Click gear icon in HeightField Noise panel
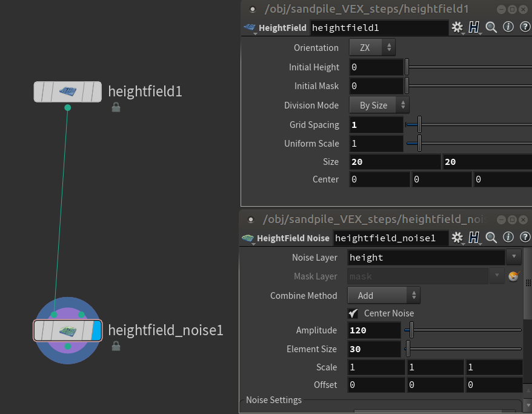Viewport: 532px width, 414px height. tap(457, 238)
